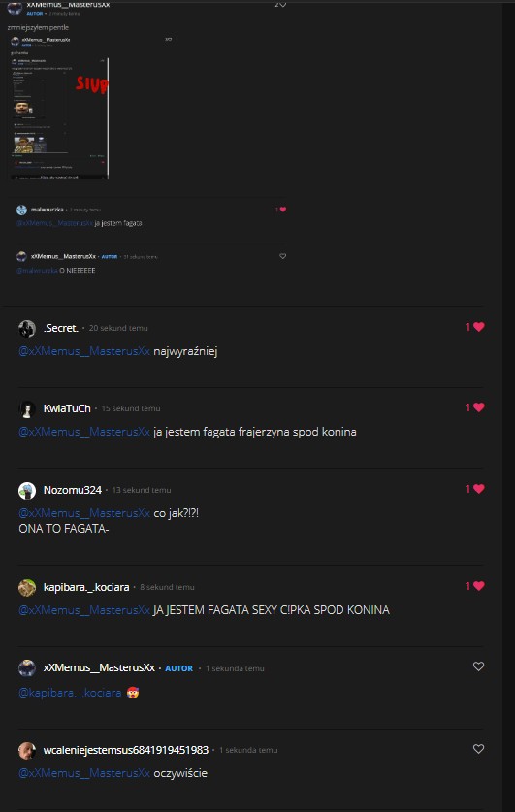Open wcaleniejestemsus6841919451983's avatar
The width and height of the screenshot is (515, 812).
coord(27,750)
